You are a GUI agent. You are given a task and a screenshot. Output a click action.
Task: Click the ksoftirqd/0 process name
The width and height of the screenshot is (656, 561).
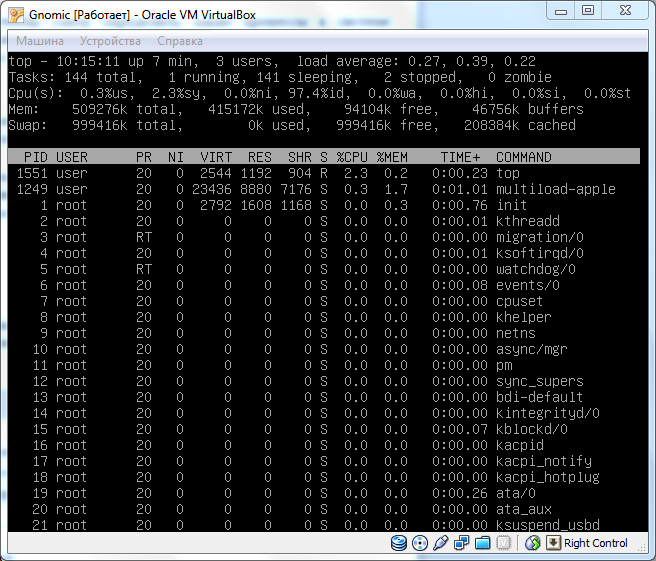(540, 253)
